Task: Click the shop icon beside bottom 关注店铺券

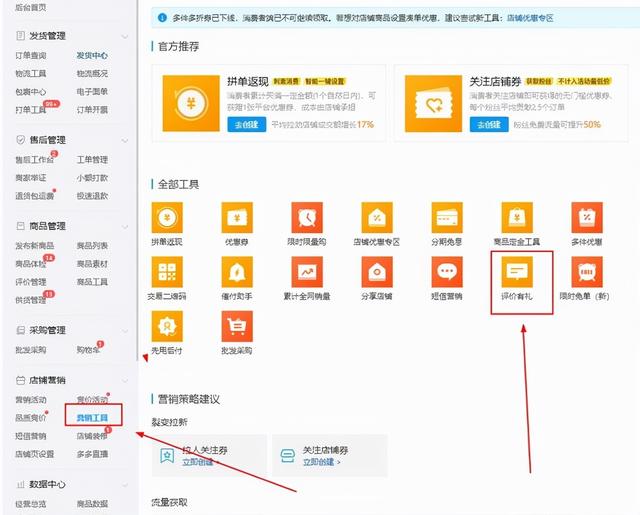Action: [x=288, y=455]
